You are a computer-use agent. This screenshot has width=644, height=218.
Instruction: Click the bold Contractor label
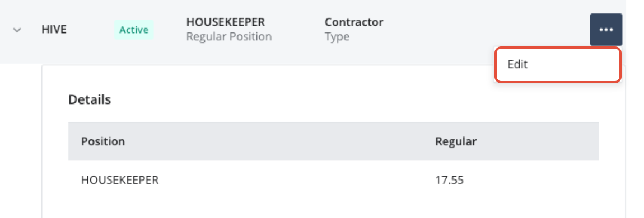point(353,22)
